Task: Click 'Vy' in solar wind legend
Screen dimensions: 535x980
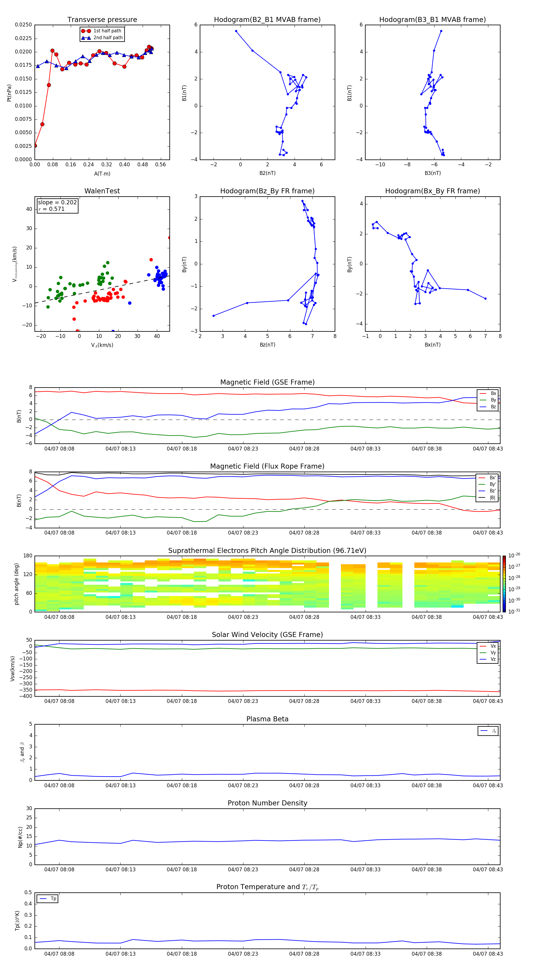Action: (x=488, y=652)
